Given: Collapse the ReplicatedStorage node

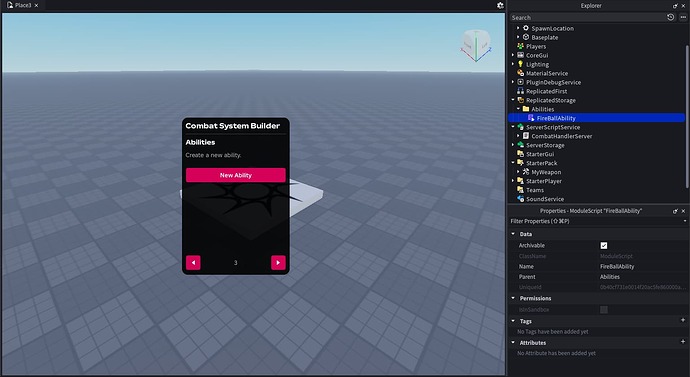Looking at the screenshot, I should point(513,100).
